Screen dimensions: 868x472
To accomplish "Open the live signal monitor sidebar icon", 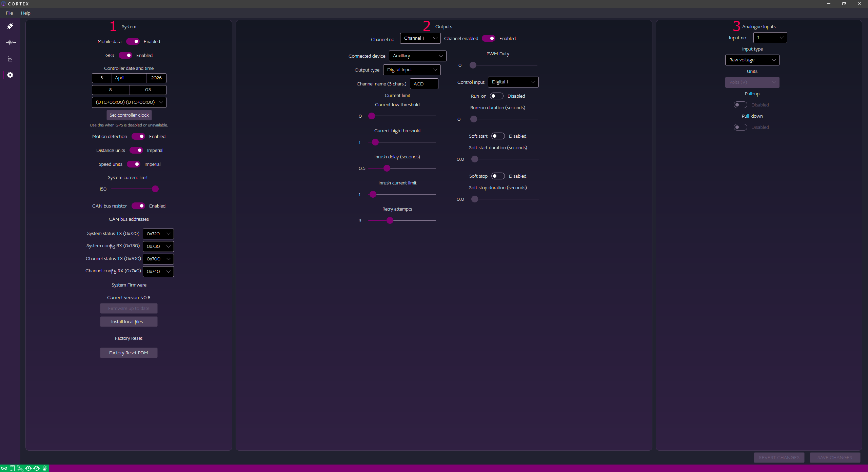I will 11,42.
